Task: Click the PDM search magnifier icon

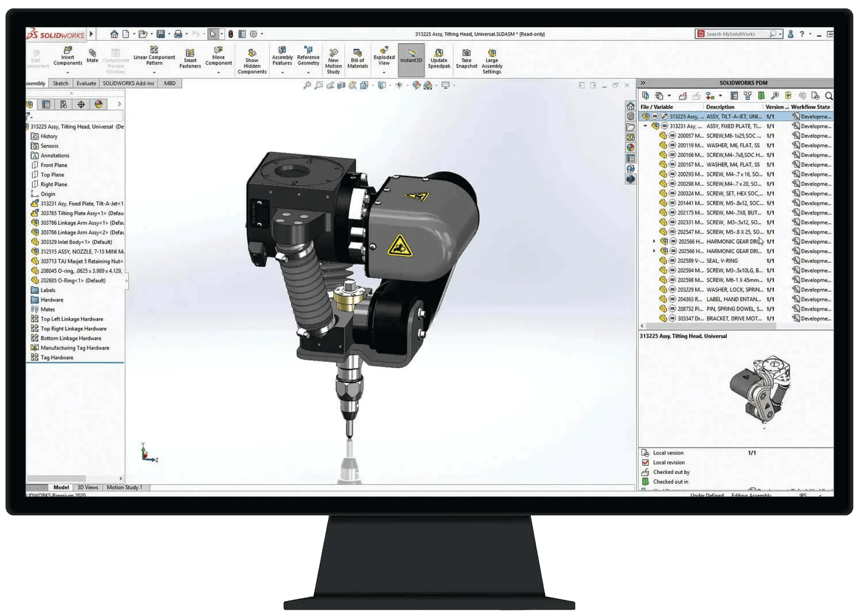Action: (828, 95)
